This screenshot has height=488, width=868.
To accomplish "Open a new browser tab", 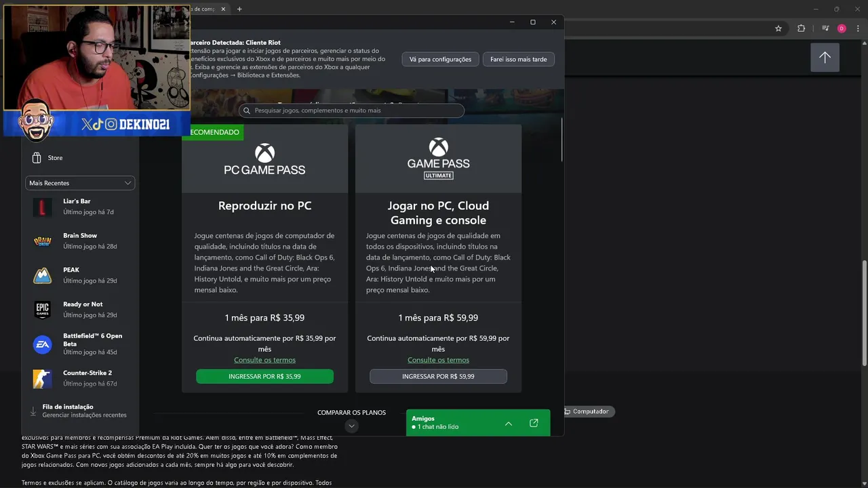I will coord(239,9).
